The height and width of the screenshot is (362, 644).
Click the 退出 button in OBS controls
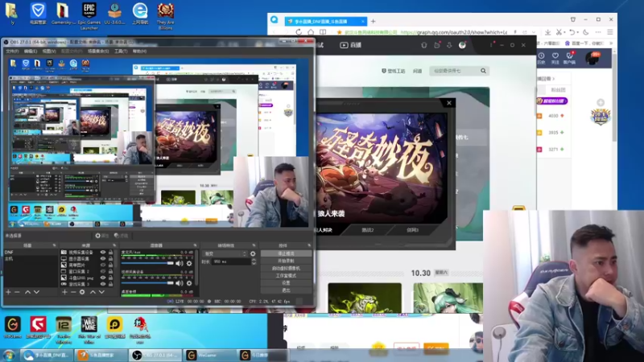tap(286, 290)
